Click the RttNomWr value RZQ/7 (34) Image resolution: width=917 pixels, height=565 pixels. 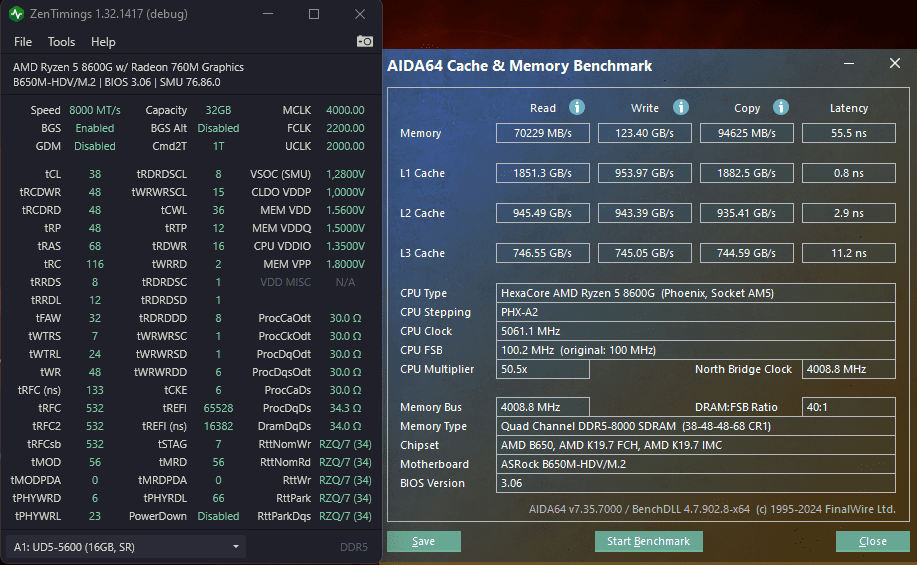coord(345,445)
